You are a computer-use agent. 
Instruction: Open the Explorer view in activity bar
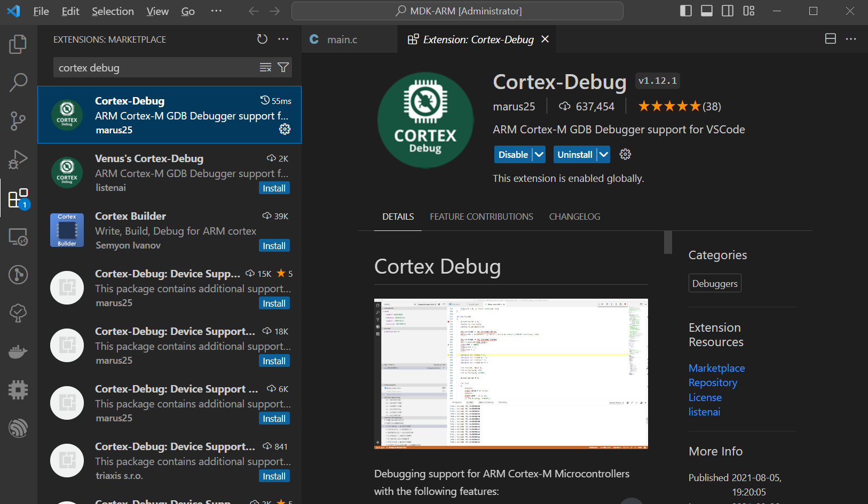pos(18,44)
